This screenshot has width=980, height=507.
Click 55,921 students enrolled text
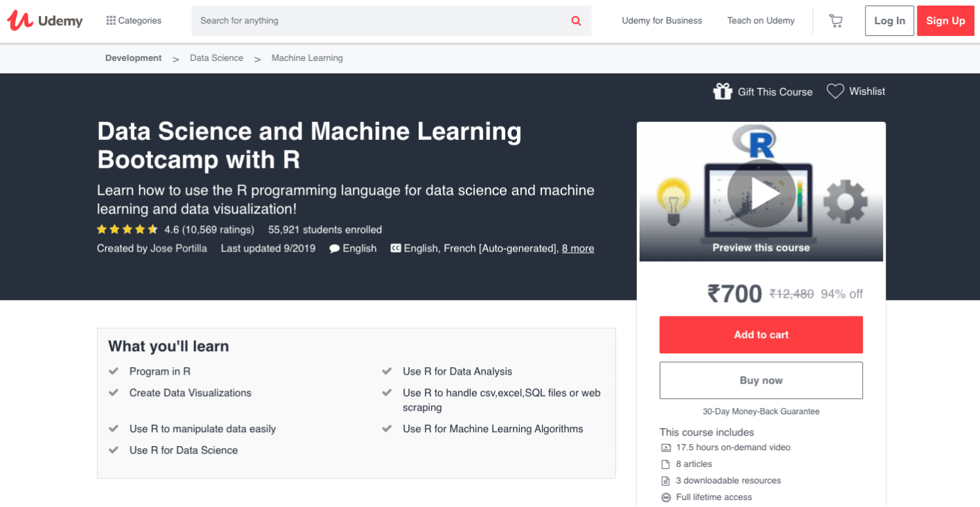[x=325, y=230]
